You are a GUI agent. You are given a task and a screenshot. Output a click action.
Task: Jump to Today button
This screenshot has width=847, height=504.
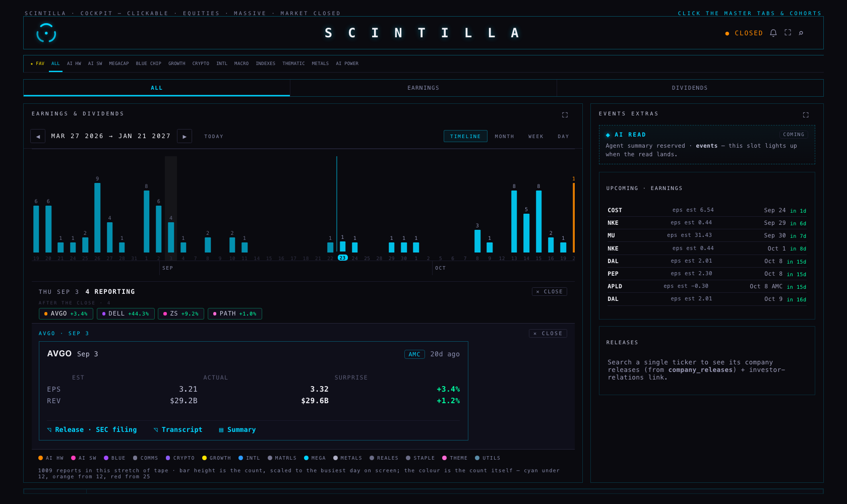[214, 136]
